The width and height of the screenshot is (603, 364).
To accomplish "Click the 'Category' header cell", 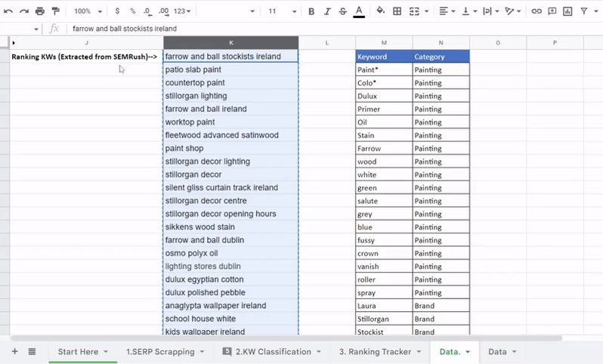I will coord(441,57).
